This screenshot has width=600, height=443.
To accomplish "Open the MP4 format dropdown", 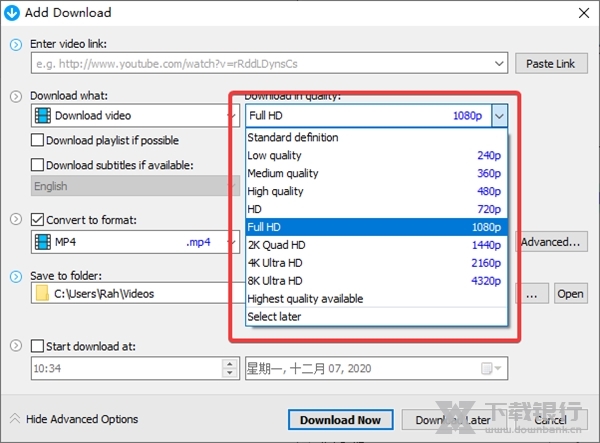I will pyautogui.click(x=135, y=242).
